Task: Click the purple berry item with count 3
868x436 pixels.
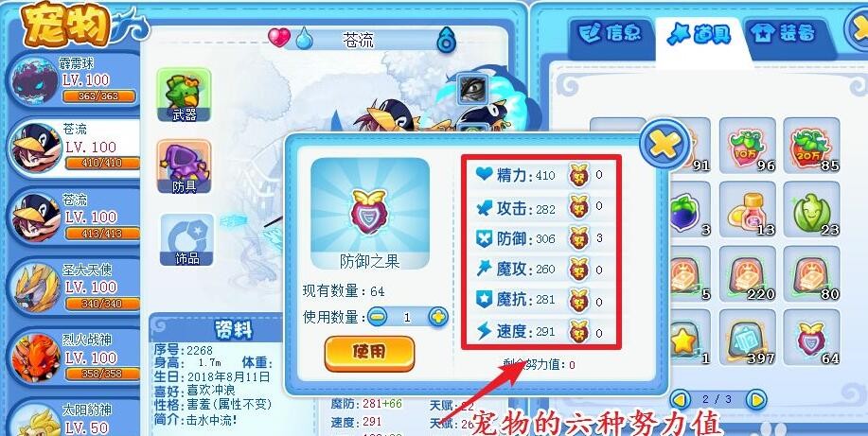Action: (x=686, y=209)
